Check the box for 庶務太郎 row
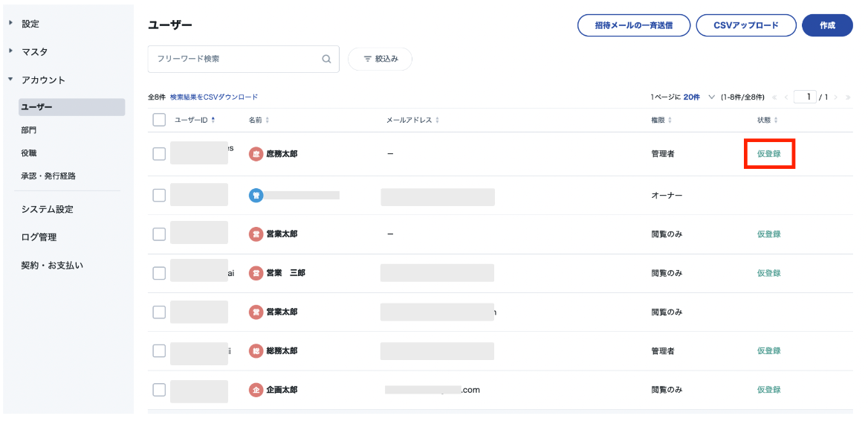The height and width of the screenshot is (427, 868). (159, 154)
